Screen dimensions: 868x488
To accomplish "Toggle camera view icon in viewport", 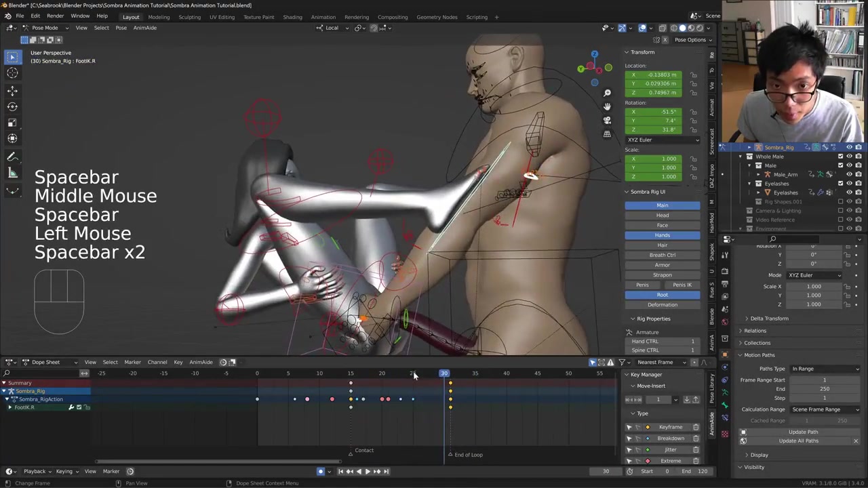I will pos(607,120).
